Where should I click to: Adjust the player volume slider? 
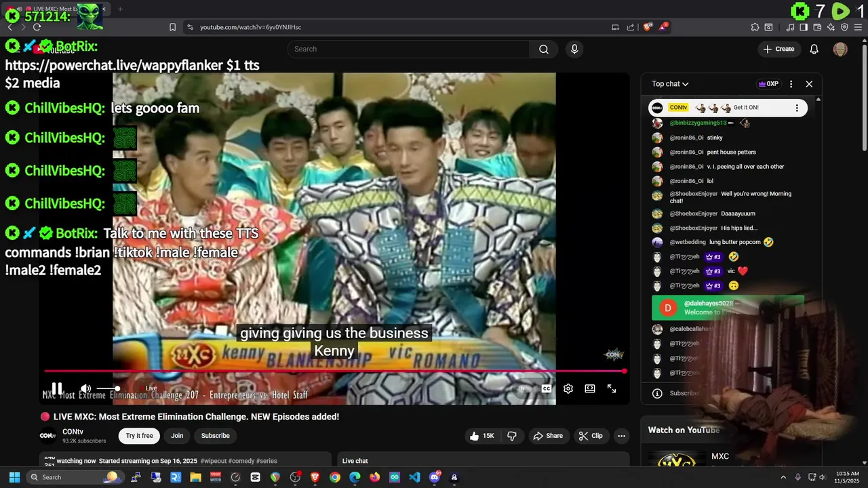108,388
